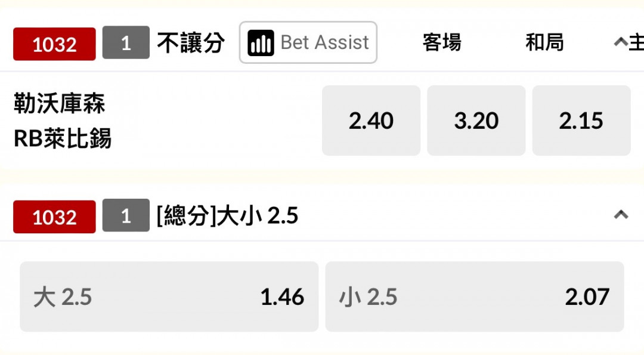The height and width of the screenshot is (355, 644).
Task: Click the 和局 column header
Action: point(544,43)
